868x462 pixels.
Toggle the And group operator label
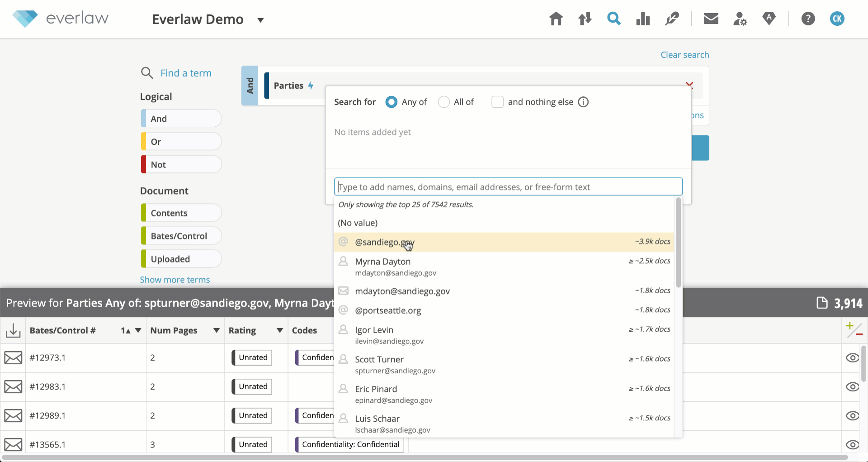250,86
